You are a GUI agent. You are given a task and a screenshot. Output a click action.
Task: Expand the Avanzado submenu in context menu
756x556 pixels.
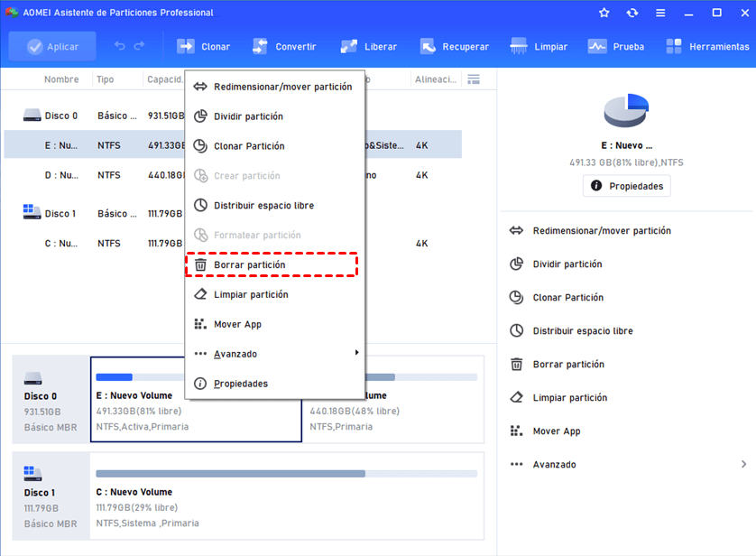[x=275, y=354]
